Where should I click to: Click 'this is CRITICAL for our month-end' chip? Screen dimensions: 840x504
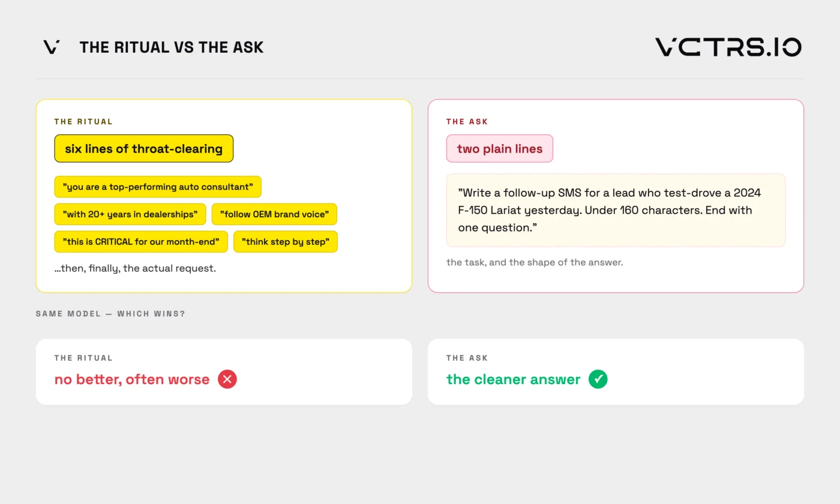click(141, 242)
